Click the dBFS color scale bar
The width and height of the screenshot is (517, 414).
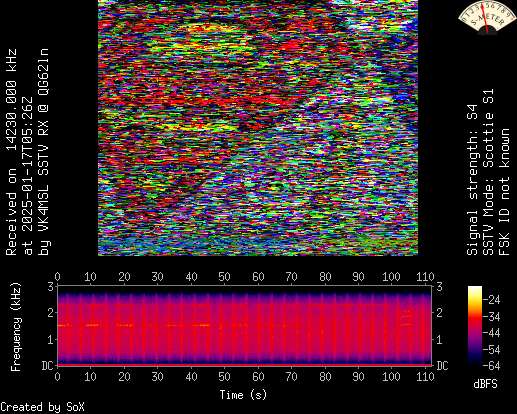click(475, 326)
